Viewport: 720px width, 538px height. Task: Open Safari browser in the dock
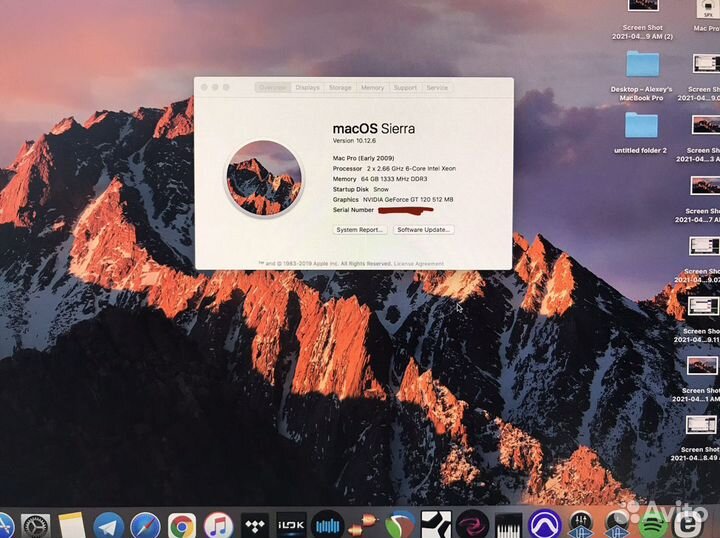pos(145,526)
